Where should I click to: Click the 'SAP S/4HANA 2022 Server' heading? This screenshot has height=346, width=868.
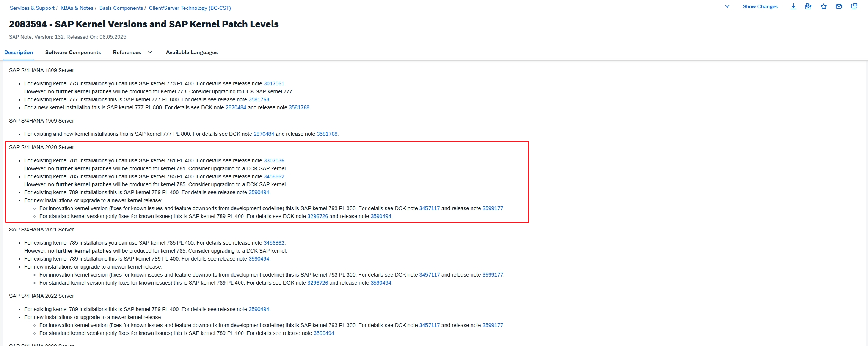coord(41,296)
